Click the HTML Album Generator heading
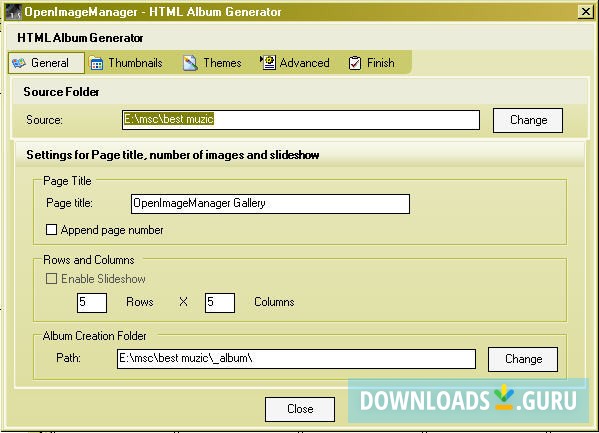 click(x=80, y=38)
